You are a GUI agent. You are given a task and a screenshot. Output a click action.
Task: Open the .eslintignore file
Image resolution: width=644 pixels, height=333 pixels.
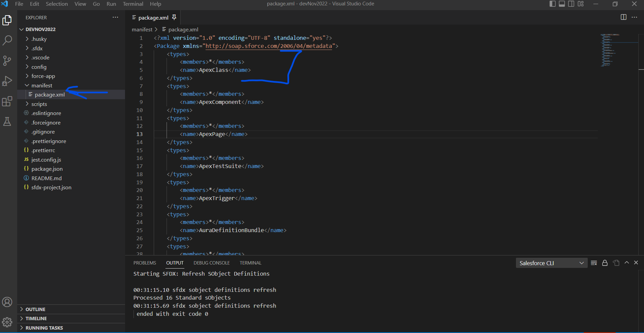point(71,113)
